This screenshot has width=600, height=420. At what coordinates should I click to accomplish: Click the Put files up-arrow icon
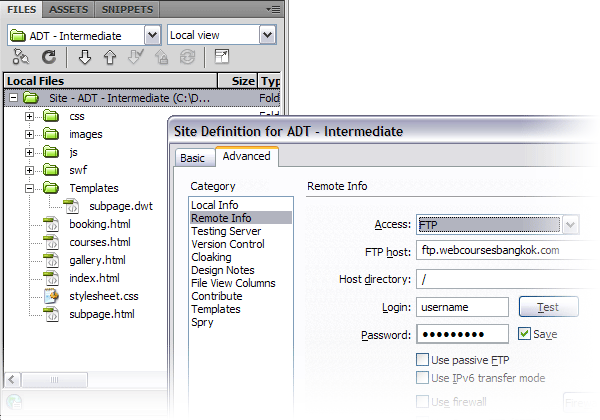coord(110,57)
